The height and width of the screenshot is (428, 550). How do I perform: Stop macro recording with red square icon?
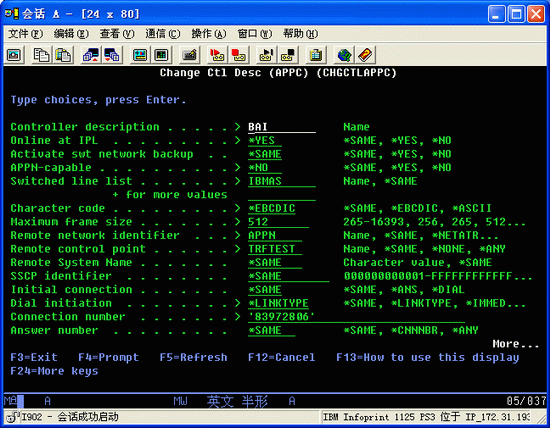(x=239, y=55)
